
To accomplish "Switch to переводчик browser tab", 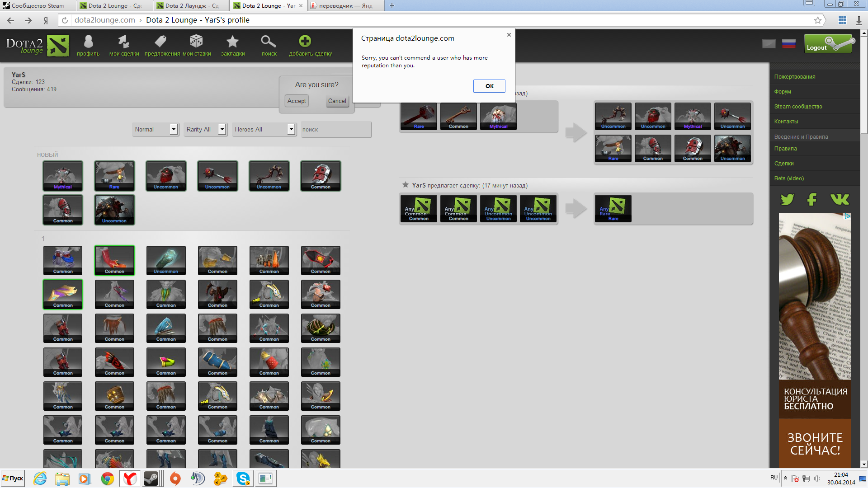I will click(x=345, y=5).
